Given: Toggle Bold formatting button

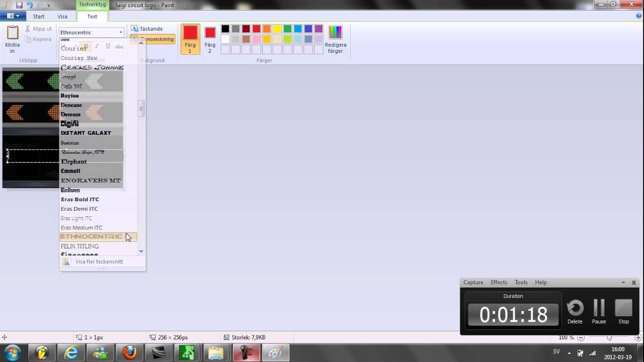Looking at the screenshot, I should [86, 46].
